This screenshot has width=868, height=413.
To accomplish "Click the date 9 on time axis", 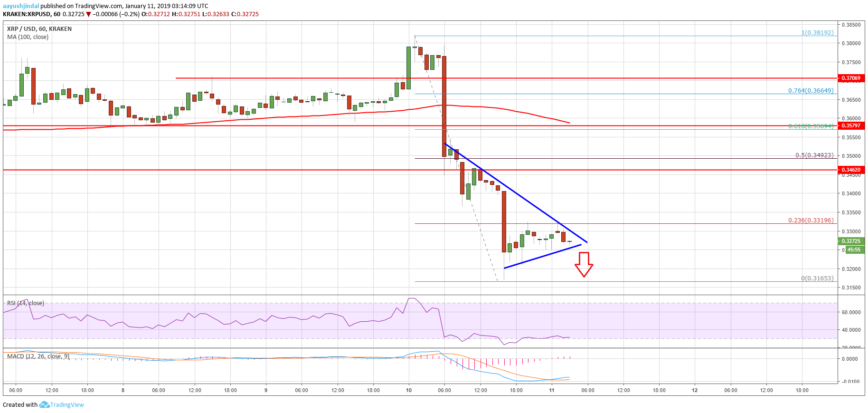I will point(266,390).
